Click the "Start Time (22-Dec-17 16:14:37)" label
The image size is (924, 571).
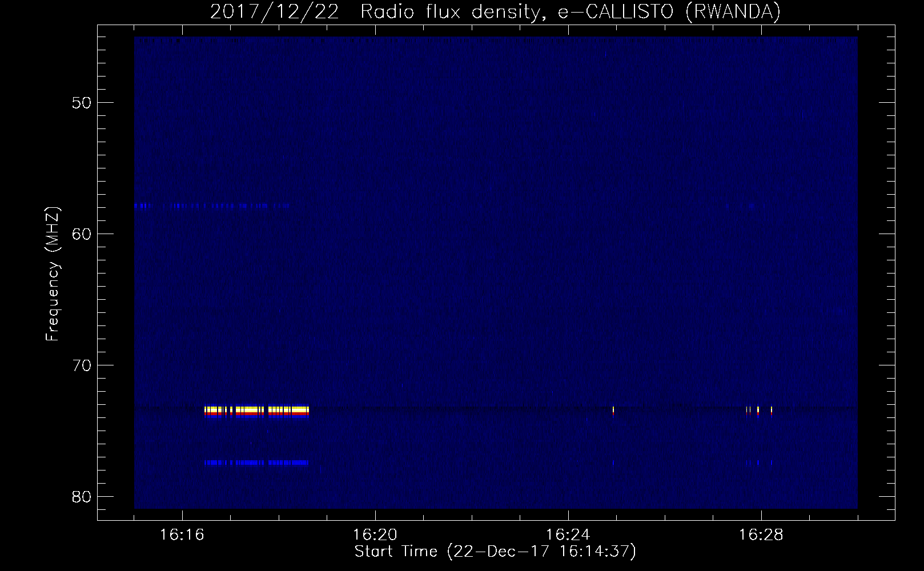(495, 552)
